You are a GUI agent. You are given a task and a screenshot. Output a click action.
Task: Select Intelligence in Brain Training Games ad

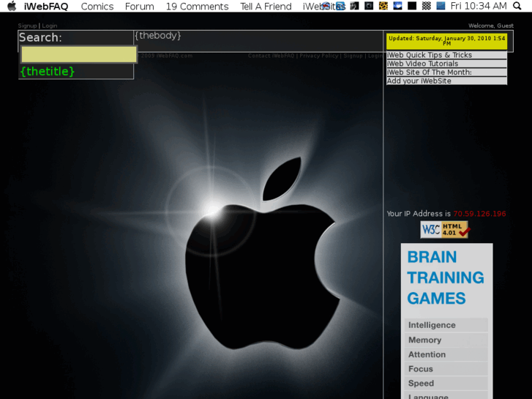(x=432, y=325)
